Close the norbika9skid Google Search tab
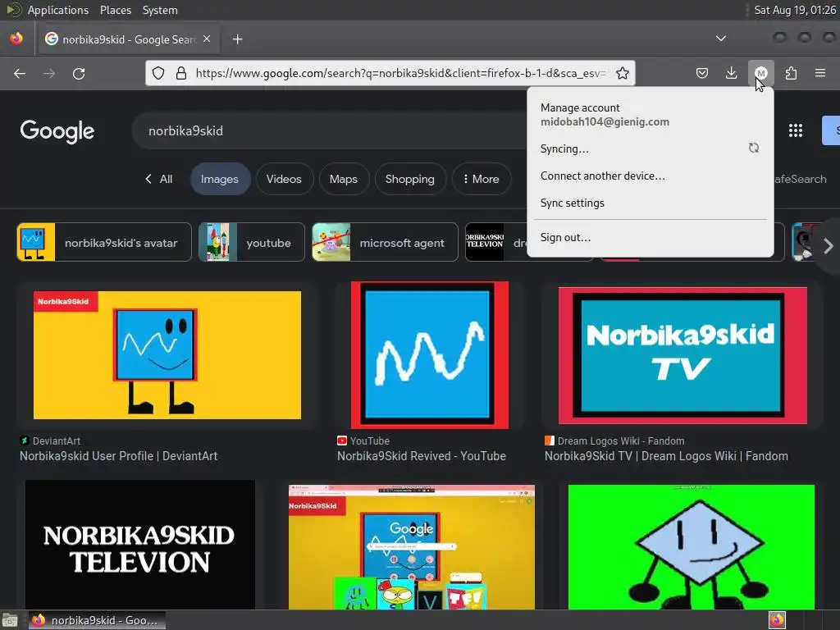Image resolution: width=840 pixels, height=630 pixels. [x=207, y=39]
